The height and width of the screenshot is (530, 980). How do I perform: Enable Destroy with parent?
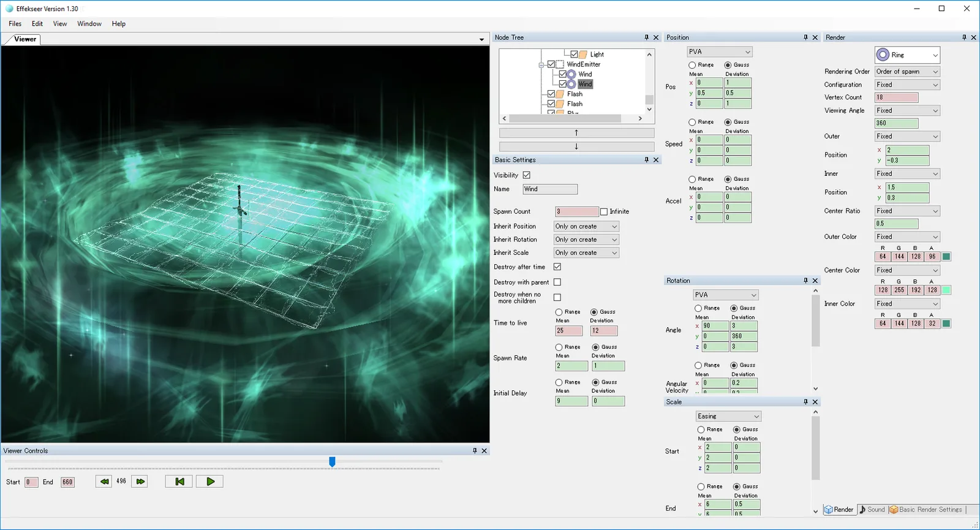[557, 282]
